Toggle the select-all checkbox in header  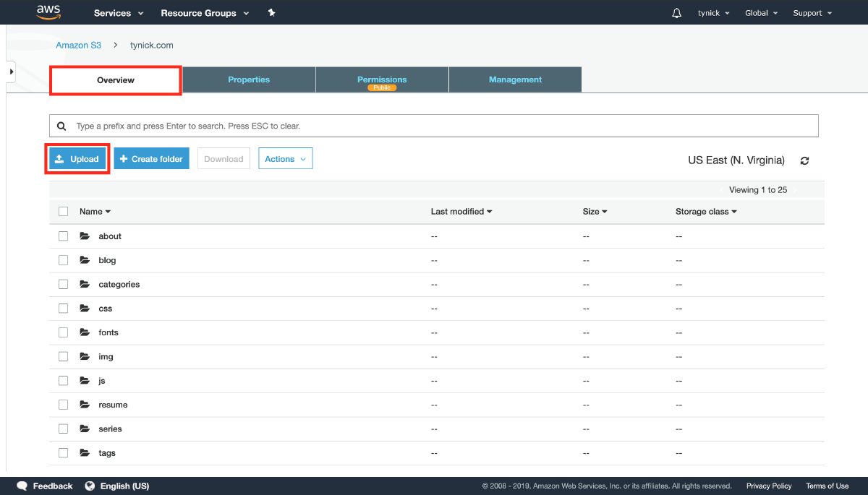point(64,212)
